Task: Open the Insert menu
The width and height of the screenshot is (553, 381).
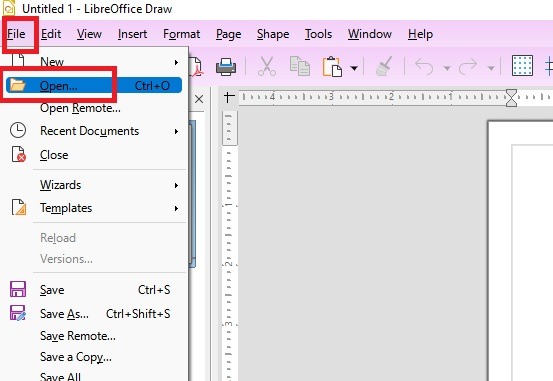Action: [x=132, y=34]
